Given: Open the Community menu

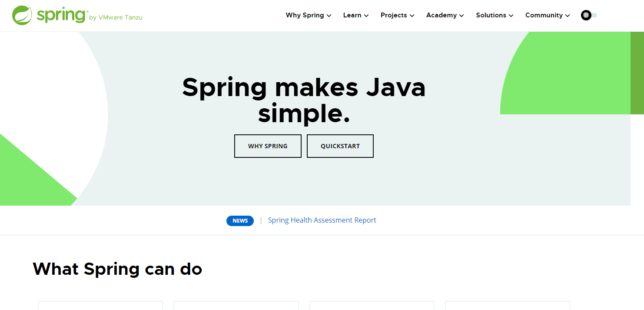Looking at the screenshot, I should 548,15.
